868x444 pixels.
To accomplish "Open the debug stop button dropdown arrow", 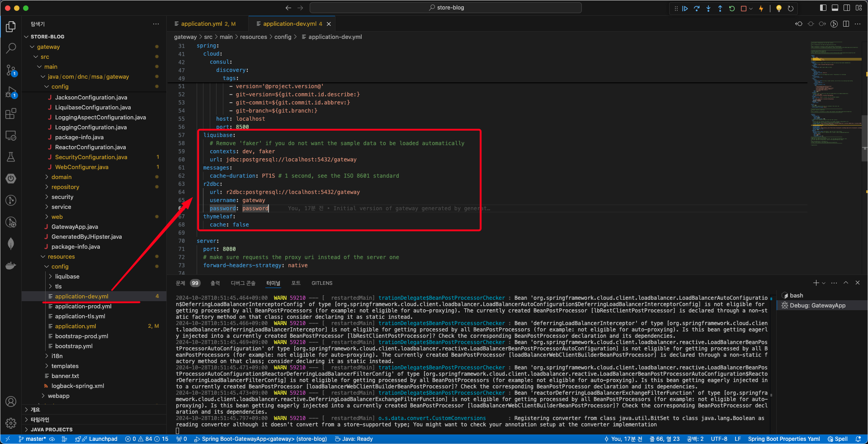I will coord(750,9).
